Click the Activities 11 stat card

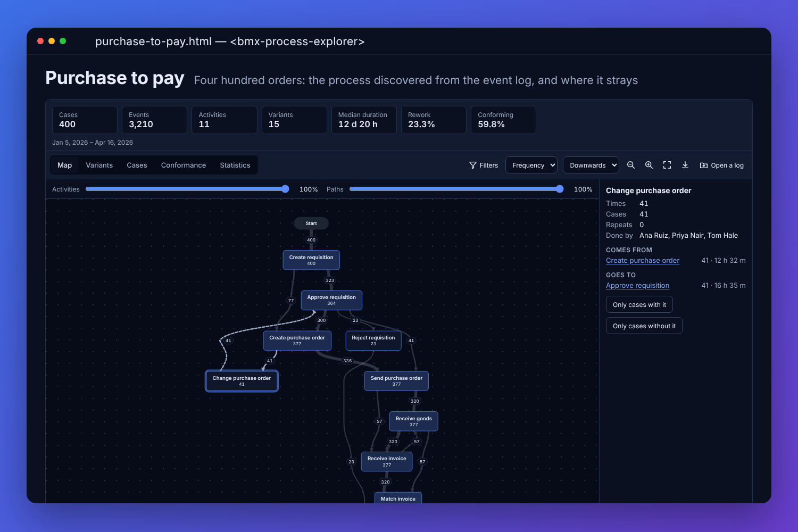pos(225,120)
